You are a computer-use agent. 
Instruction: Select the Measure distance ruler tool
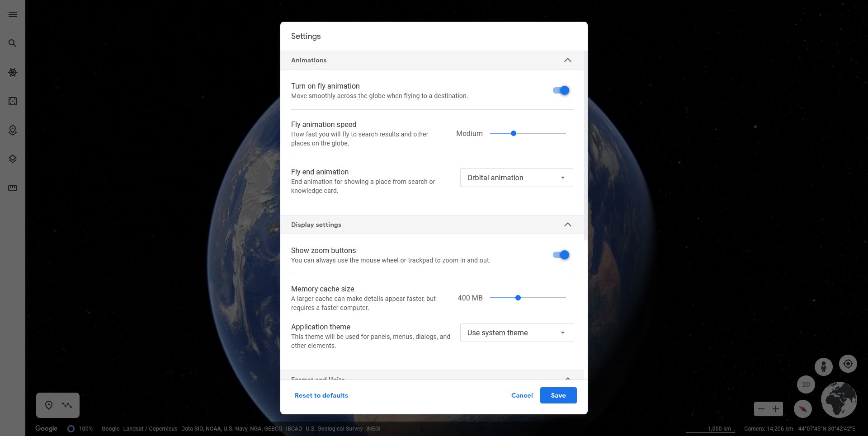[x=12, y=188]
